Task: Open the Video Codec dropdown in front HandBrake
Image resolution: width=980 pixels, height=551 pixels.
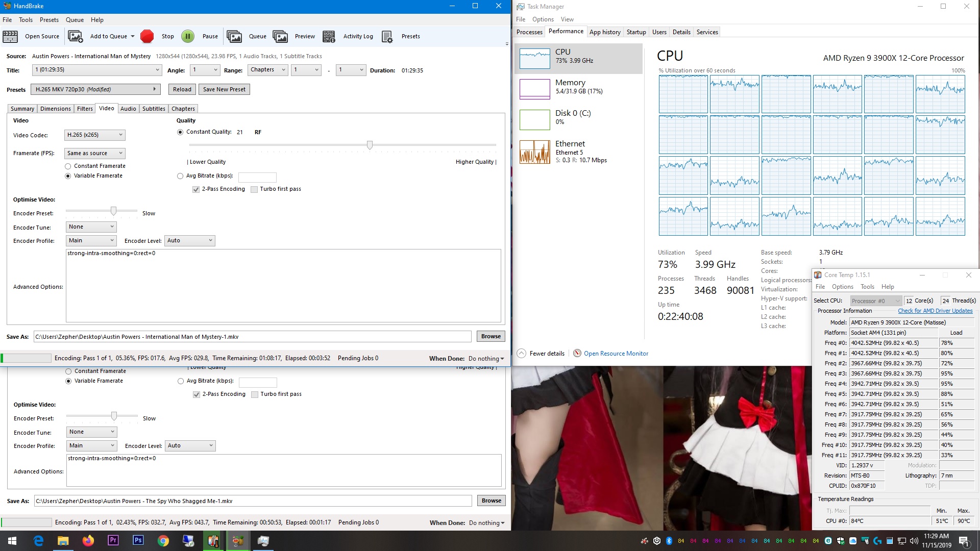Action: [x=95, y=135]
